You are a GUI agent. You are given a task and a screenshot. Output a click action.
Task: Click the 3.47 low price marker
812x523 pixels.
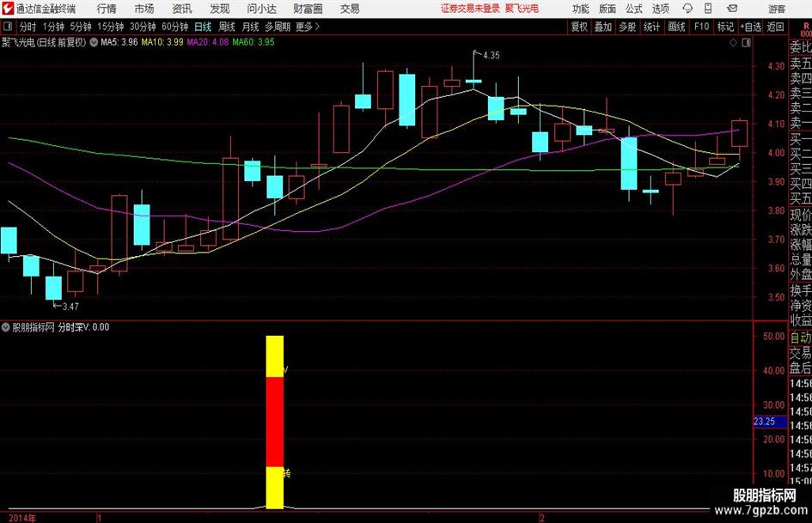coord(70,307)
